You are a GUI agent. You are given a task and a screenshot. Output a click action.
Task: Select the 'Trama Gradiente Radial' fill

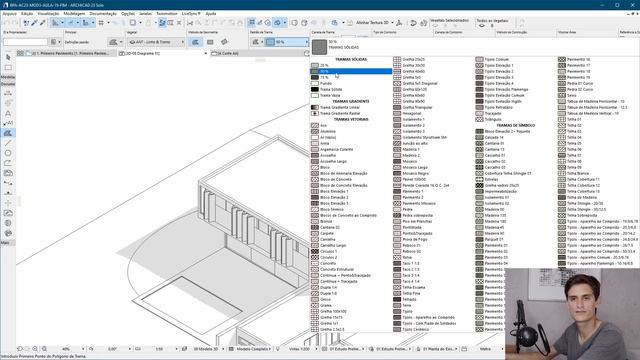pos(351,113)
